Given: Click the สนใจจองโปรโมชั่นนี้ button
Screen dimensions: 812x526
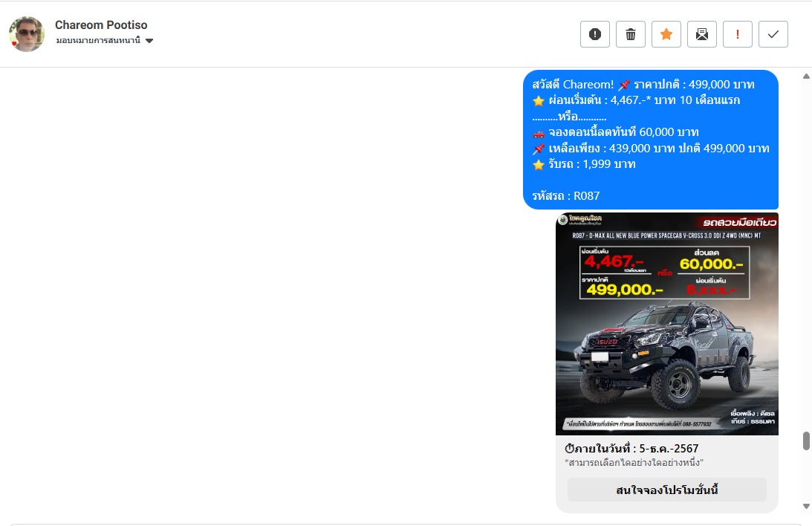Looking at the screenshot, I should 667,490.
